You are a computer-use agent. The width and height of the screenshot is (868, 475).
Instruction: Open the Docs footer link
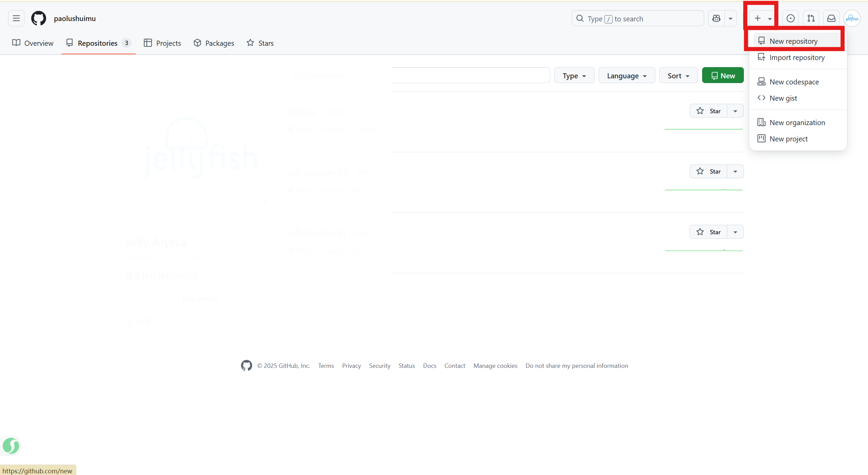[x=429, y=366]
